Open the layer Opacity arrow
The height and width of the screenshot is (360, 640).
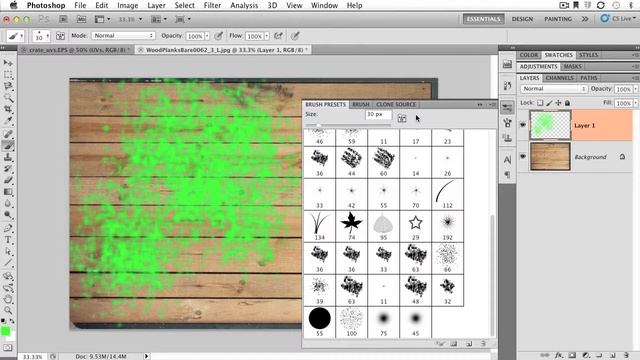636,89
